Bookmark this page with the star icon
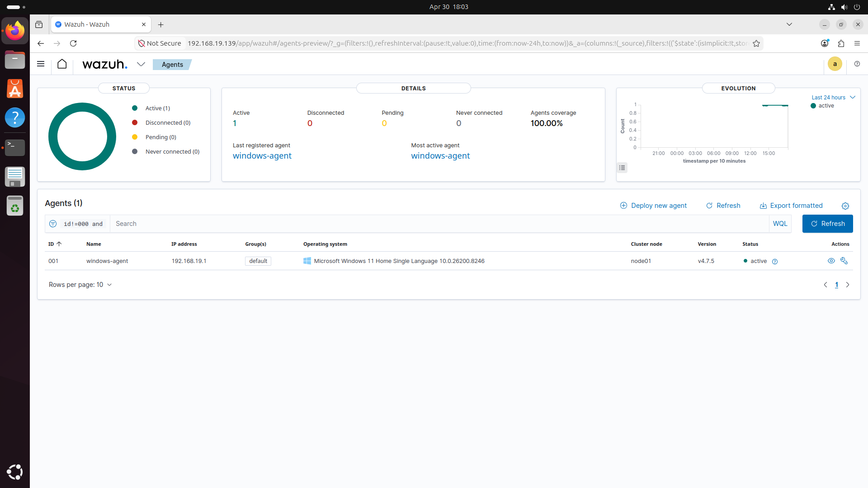 [x=756, y=43]
